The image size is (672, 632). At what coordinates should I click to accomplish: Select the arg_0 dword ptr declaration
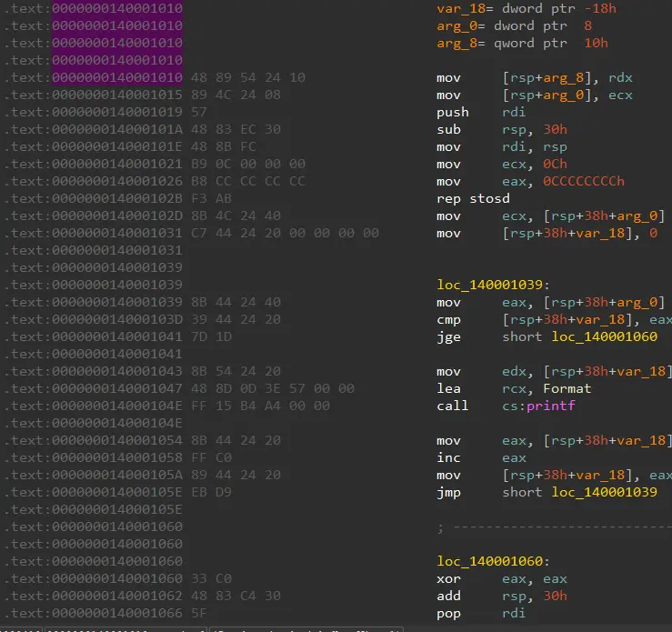coord(515,25)
